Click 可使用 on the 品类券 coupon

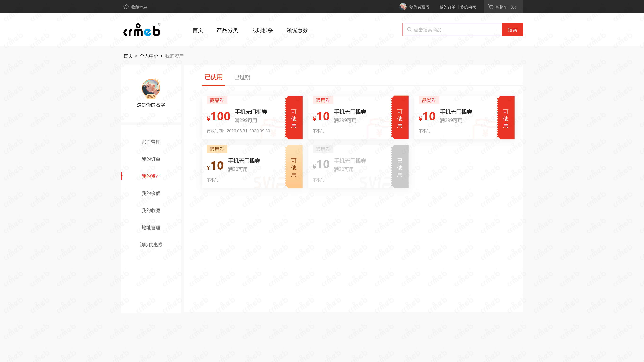pos(506,118)
